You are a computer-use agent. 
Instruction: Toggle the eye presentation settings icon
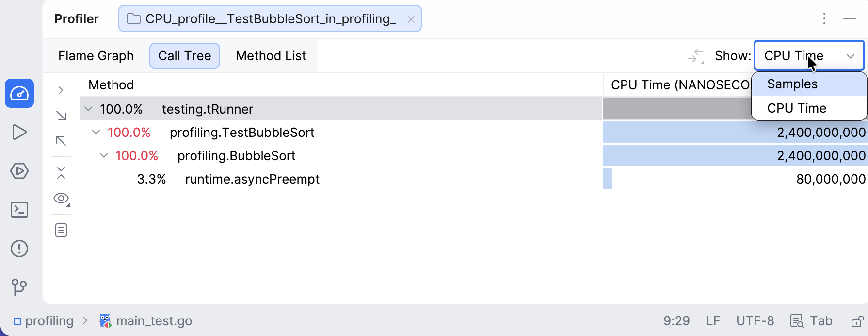pyautogui.click(x=61, y=198)
